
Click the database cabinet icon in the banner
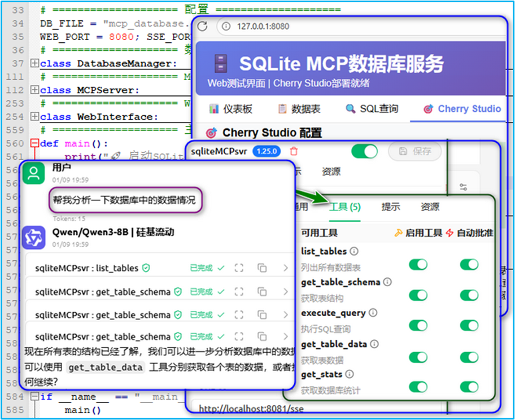tap(220, 64)
